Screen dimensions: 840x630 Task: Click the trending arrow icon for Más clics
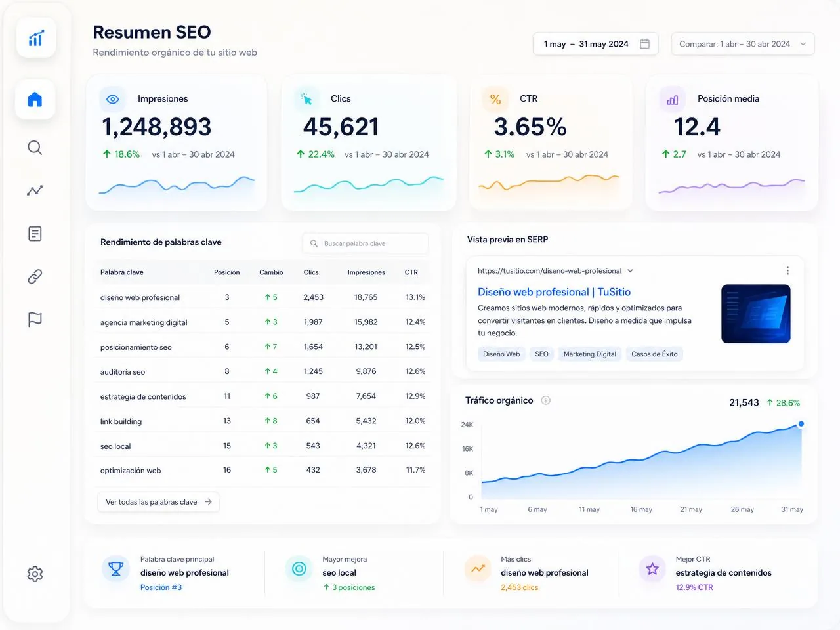[x=478, y=568]
